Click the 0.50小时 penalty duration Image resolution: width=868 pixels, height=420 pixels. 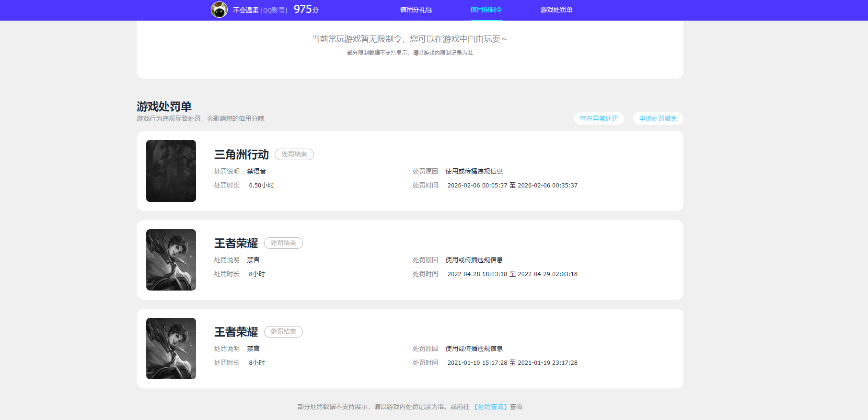click(x=261, y=186)
